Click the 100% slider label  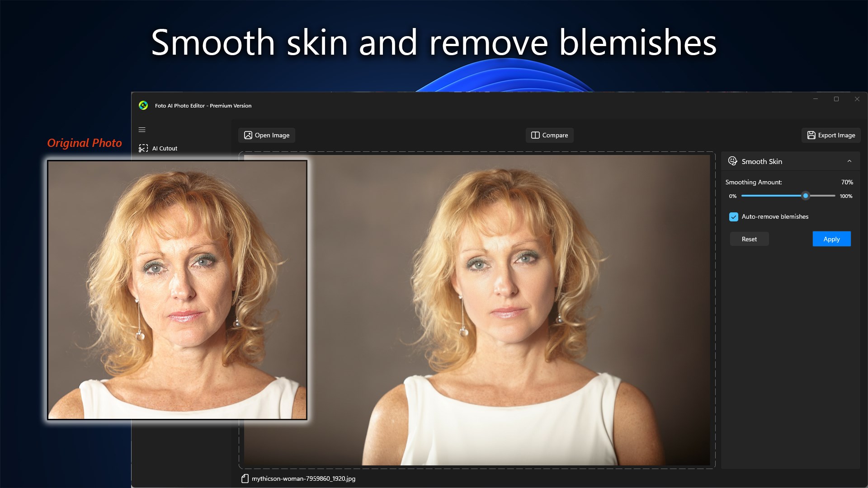point(846,196)
